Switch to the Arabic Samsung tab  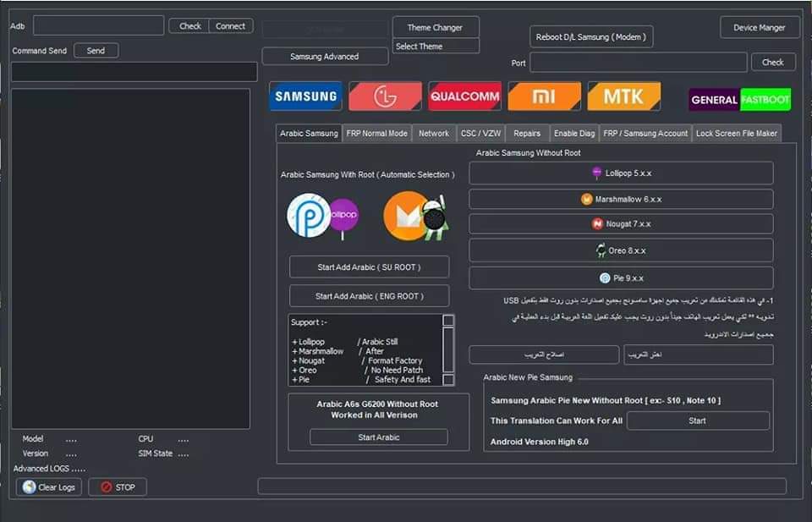coord(309,133)
